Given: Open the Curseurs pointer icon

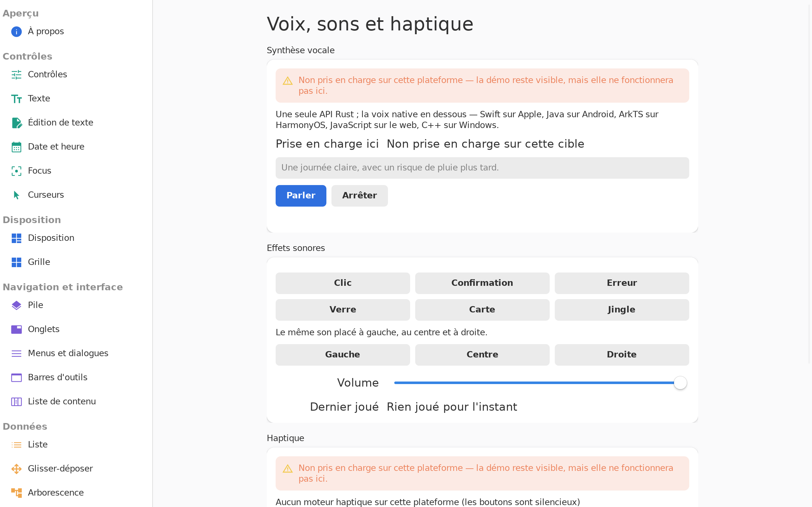Looking at the screenshot, I should 16,195.
